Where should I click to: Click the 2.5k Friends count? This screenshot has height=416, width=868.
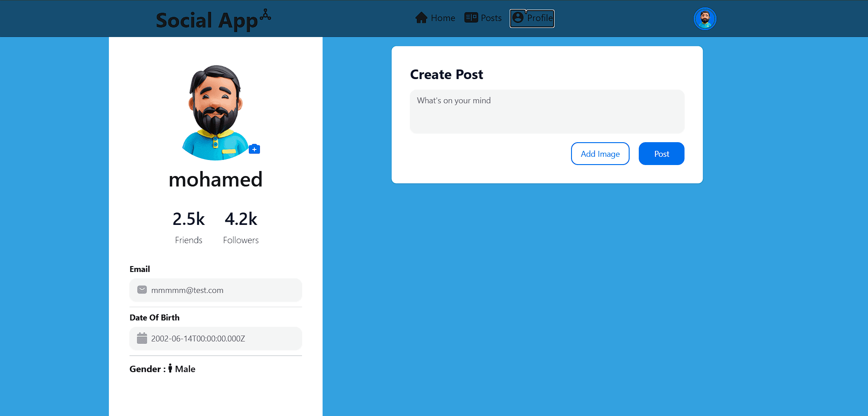tap(189, 219)
